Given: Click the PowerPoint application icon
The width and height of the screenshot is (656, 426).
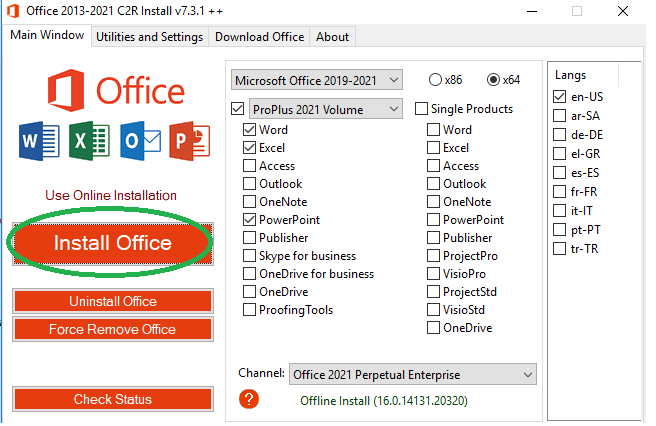Looking at the screenshot, I should pyautogui.click(x=190, y=141).
